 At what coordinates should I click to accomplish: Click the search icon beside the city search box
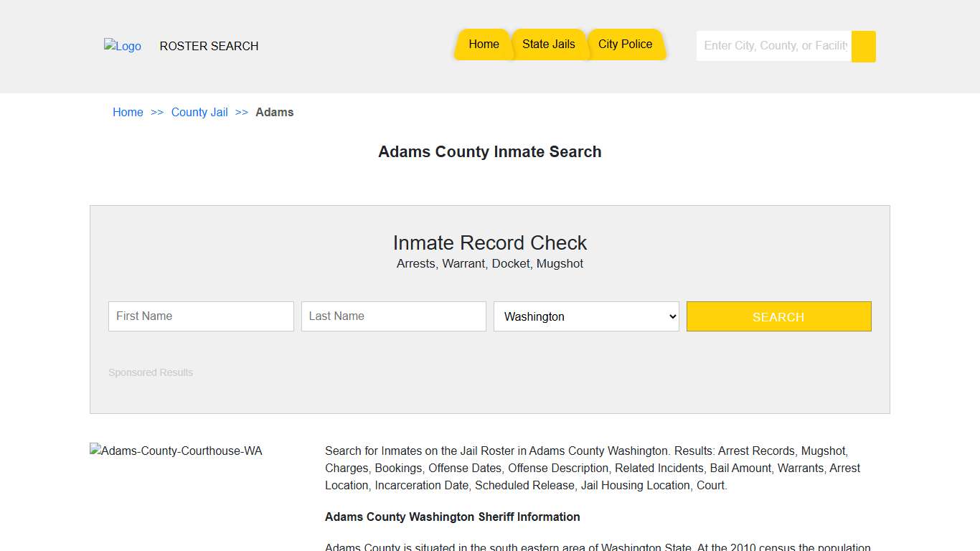coord(863,46)
